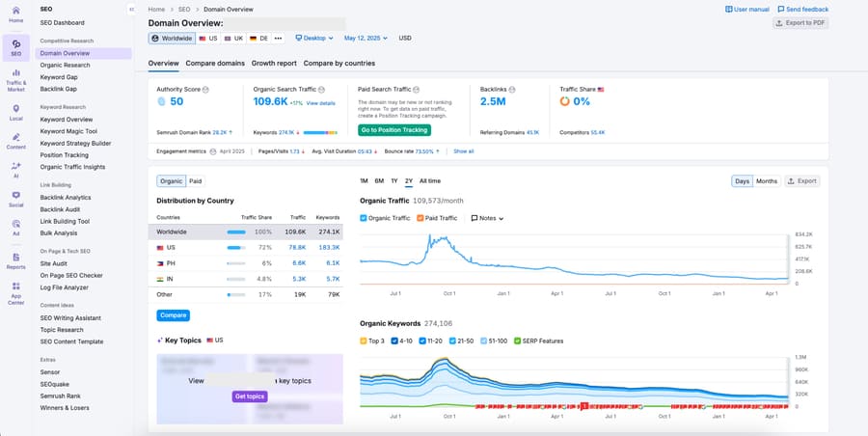Image resolution: width=868 pixels, height=436 pixels.
Task: Switch chart to Months view
Action: [767, 181]
